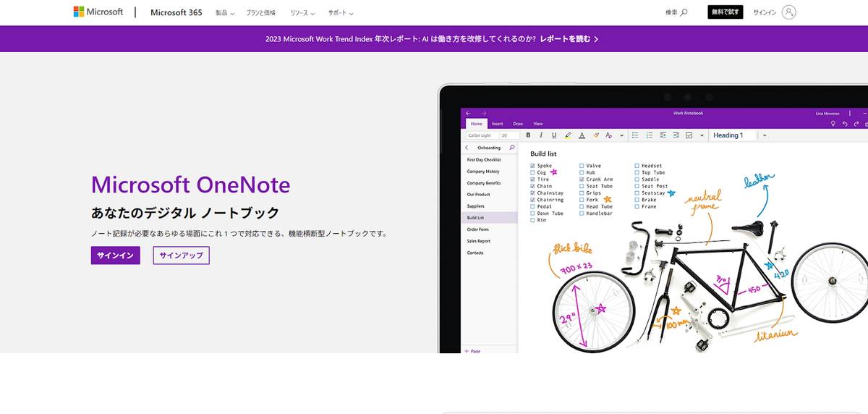Image resolution: width=868 pixels, height=414 pixels.
Task: Uncheck the Crank Arm checkbox
Action: [582, 179]
